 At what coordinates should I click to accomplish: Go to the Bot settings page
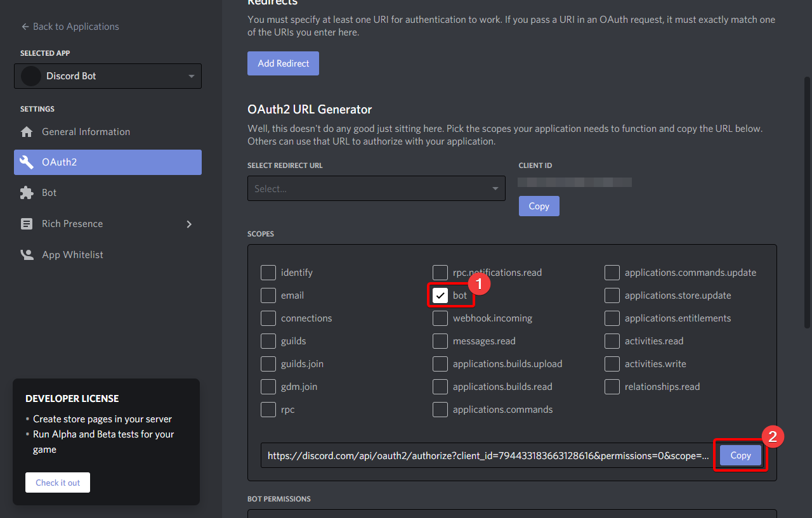coord(108,193)
